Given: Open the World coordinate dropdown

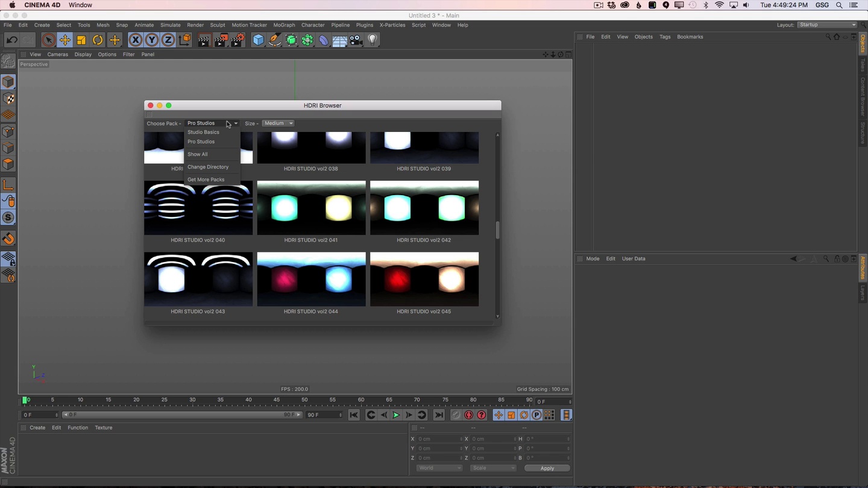Looking at the screenshot, I should 439,468.
